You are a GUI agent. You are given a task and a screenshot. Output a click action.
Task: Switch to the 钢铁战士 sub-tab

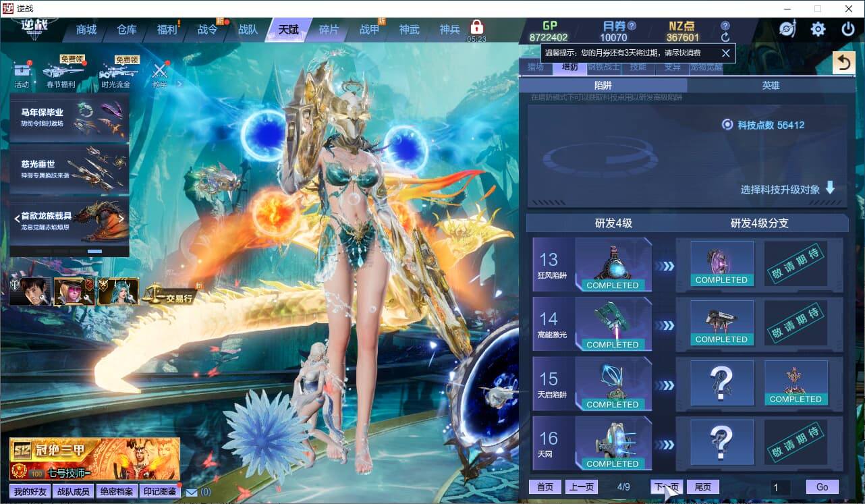[x=603, y=67]
